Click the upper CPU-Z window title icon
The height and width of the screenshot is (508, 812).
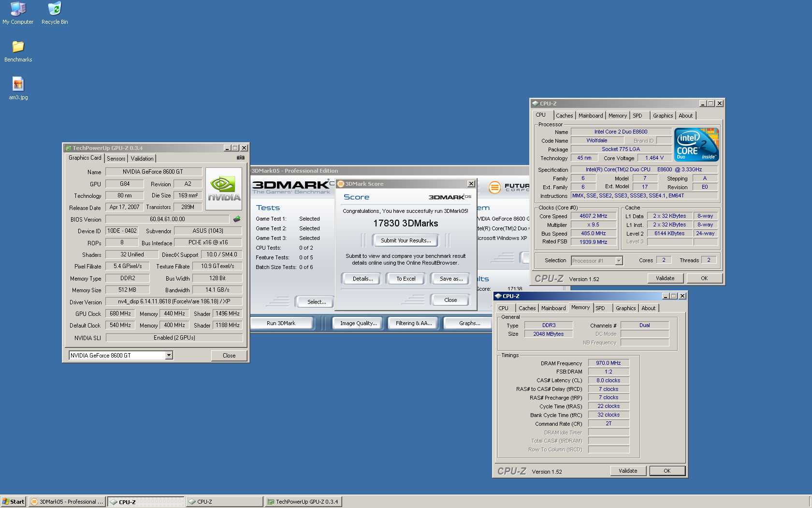pyautogui.click(x=535, y=104)
